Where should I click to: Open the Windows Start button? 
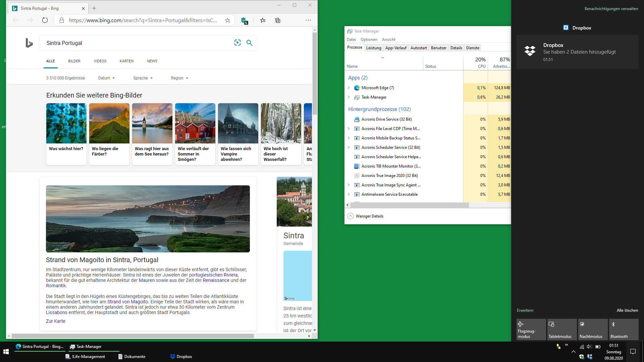click(x=6, y=351)
